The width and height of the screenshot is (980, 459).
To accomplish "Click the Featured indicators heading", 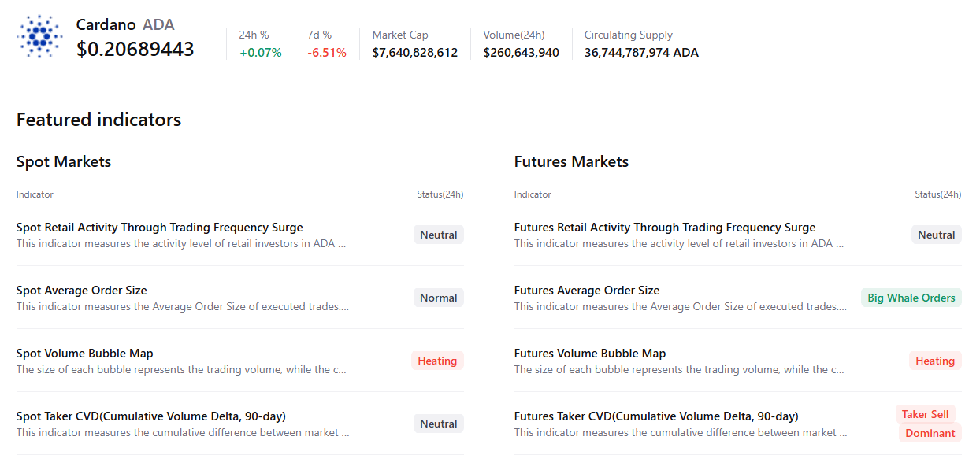I will pyautogui.click(x=99, y=120).
